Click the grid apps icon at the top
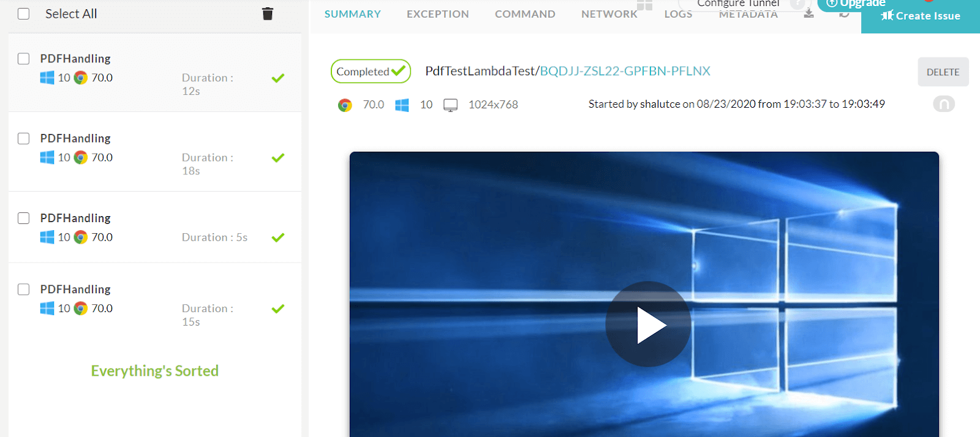 tap(645, 5)
